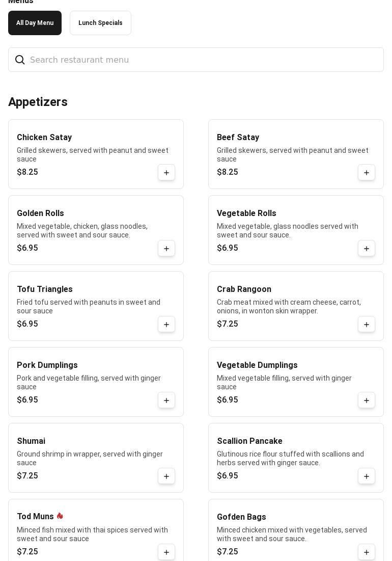Screen dimensions: 392x561
Task: Focus the Search restaurant menu field
Action: (x=204, y=60)
